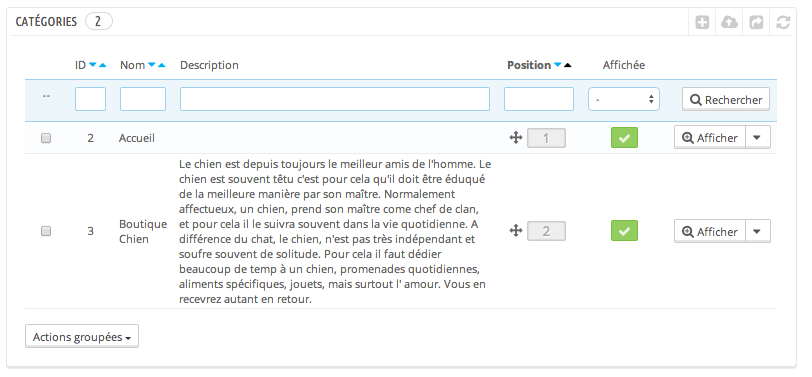This screenshot has width=812, height=377.
Task: Open the arrow menu beside Accueil's Afficher
Action: click(758, 138)
